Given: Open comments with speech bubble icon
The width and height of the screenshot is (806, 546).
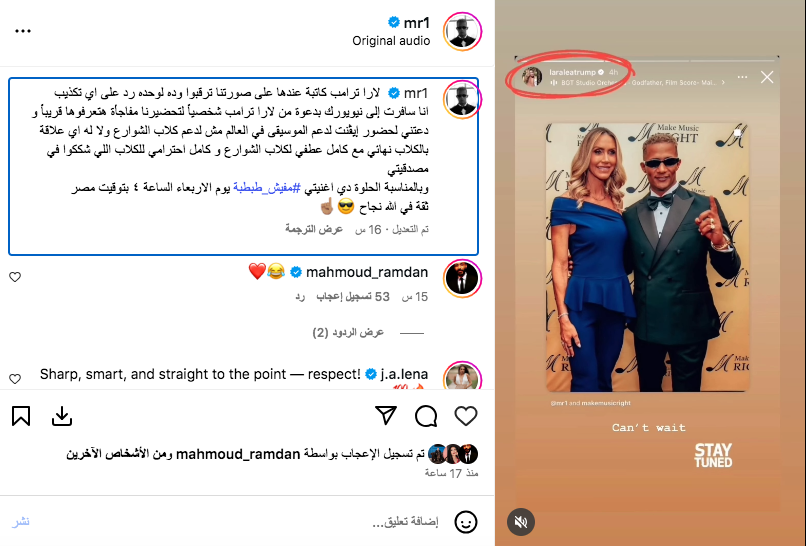Looking at the screenshot, I should click(x=426, y=416).
